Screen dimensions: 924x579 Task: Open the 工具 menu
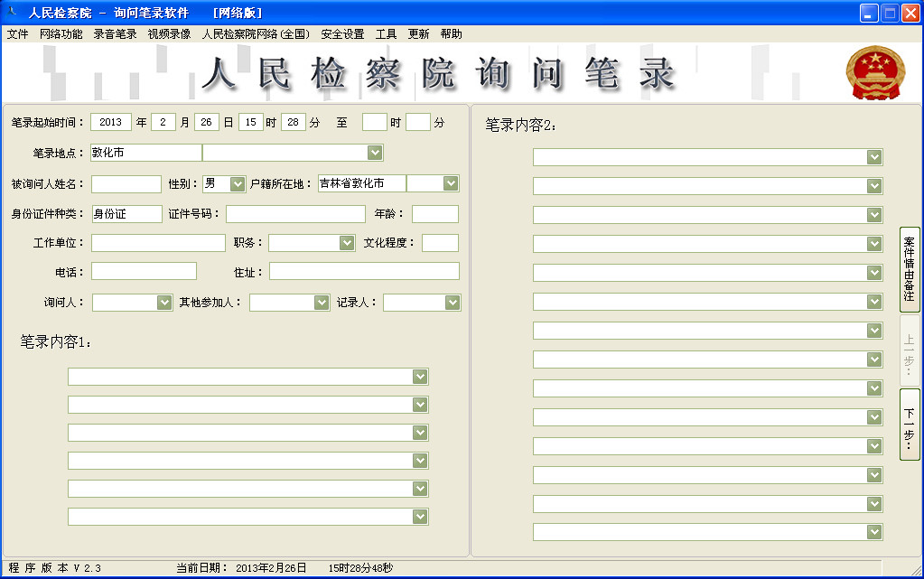point(386,33)
